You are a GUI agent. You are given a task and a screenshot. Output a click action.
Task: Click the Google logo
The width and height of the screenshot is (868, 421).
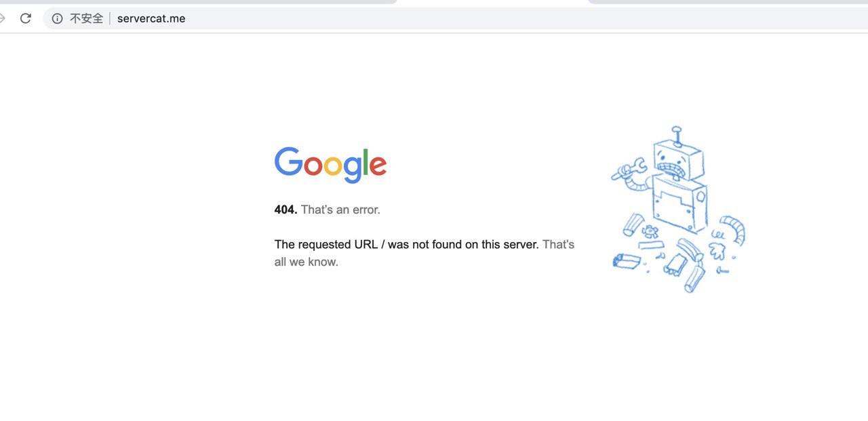point(330,164)
